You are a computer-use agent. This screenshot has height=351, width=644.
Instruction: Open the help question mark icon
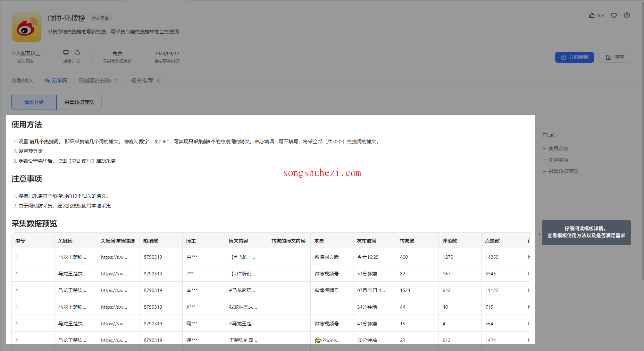[x=627, y=15]
